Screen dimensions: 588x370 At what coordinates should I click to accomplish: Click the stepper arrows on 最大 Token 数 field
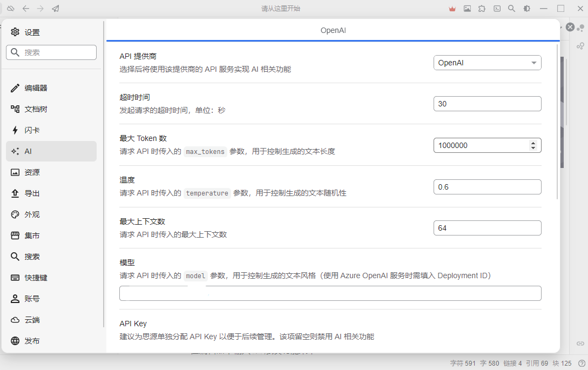click(x=533, y=145)
